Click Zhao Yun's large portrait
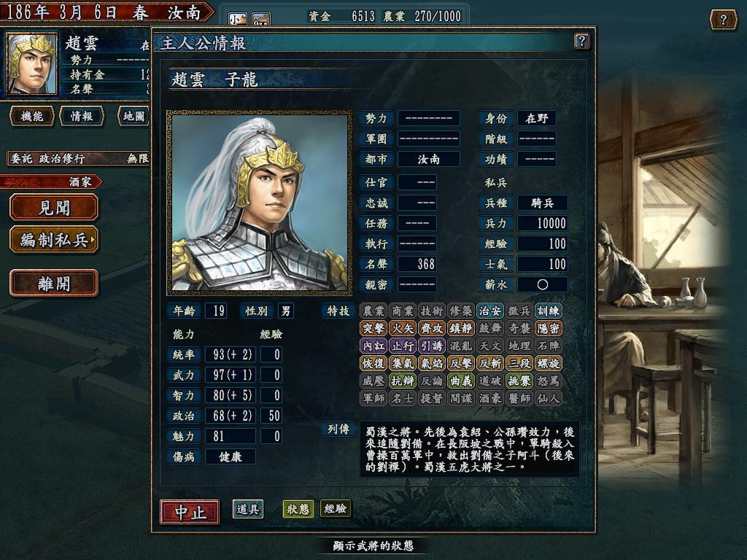This screenshot has height=560, width=747. (259, 203)
